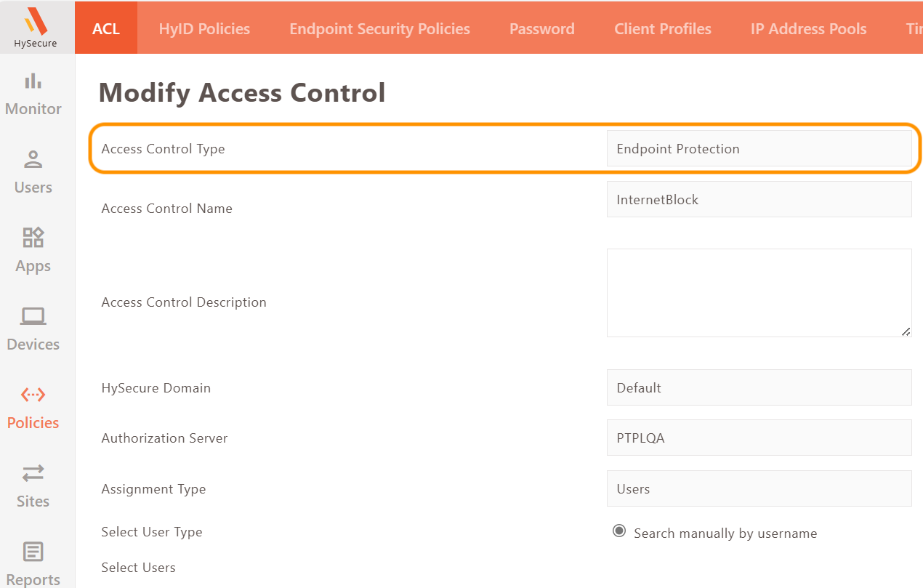Click the Policies sidebar icon
Viewport: 923px width, 588px height.
pos(33,395)
